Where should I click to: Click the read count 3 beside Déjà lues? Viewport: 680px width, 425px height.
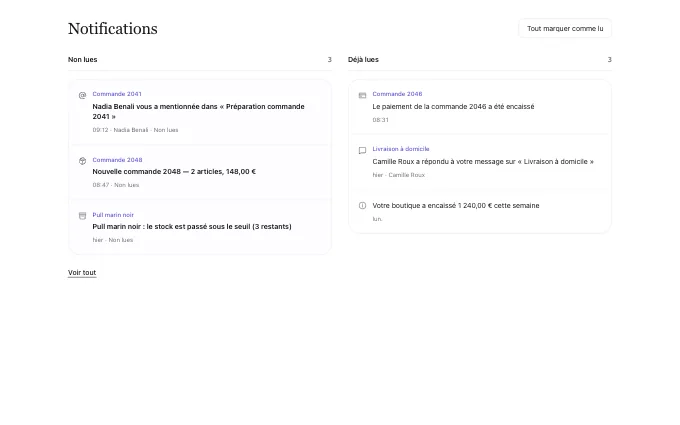pos(609,59)
